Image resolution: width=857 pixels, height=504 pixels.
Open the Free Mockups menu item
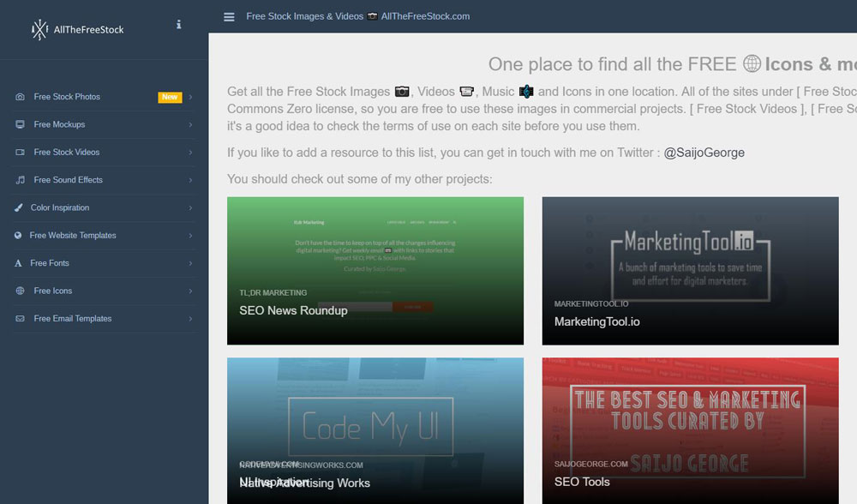click(x=104, y=124)
